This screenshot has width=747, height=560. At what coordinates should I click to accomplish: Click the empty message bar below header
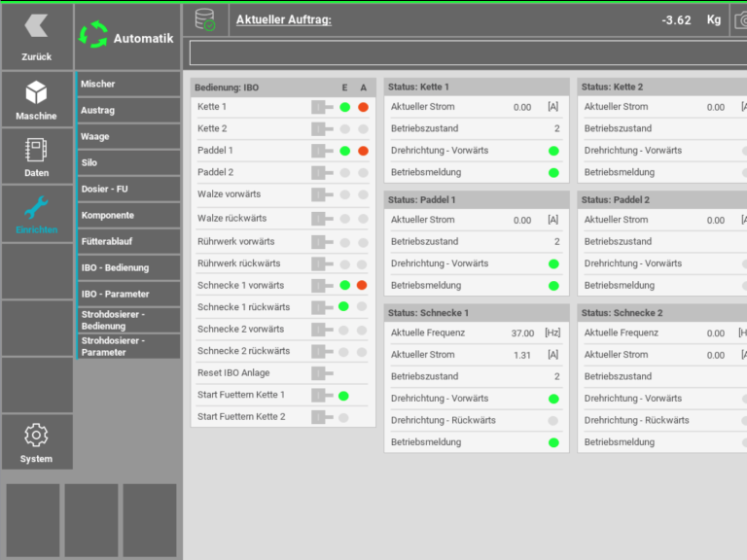pyautogui.click(x=467, y=53)
